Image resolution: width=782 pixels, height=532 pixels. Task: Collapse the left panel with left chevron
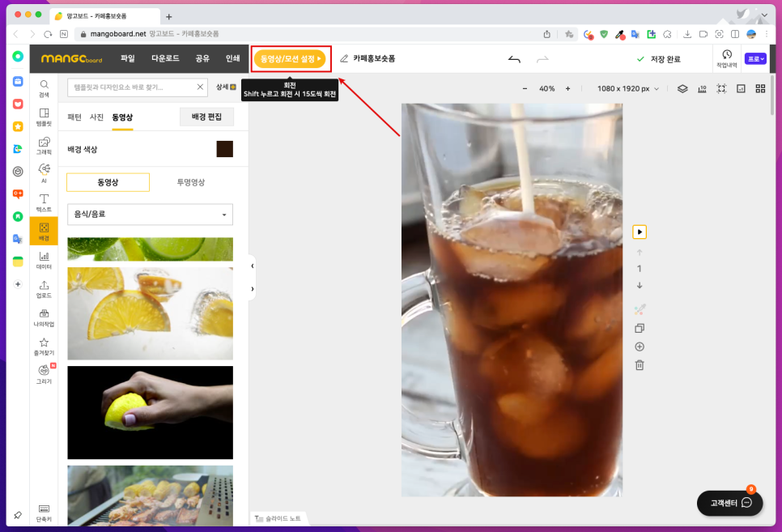tap(253, 266)
